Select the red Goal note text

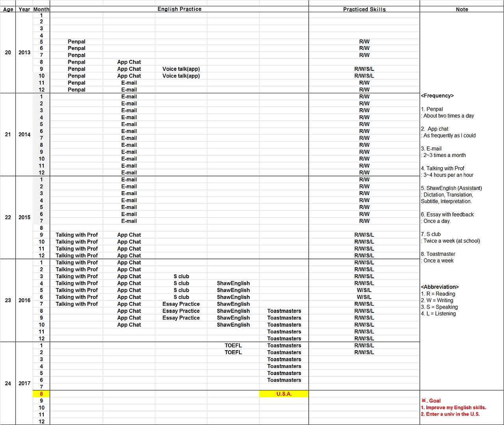pyautogui.click(x=431, y=401)
